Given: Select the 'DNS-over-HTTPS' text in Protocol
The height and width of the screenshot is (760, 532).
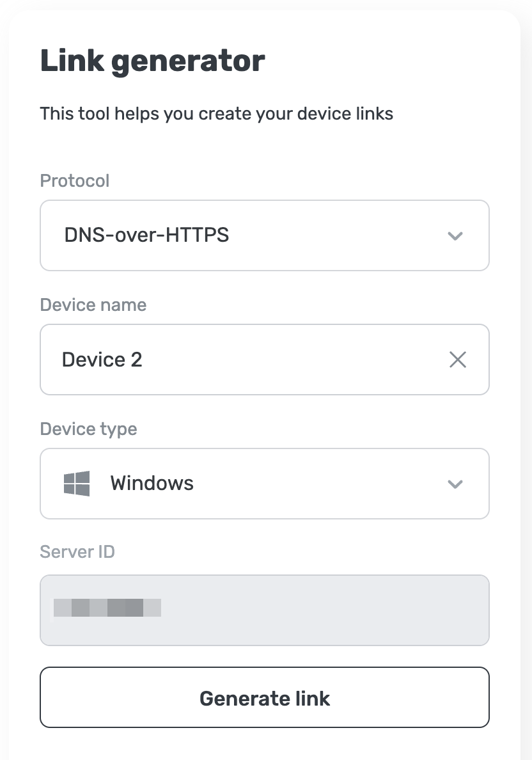Looking at the screenshot, I should (146, 235).
